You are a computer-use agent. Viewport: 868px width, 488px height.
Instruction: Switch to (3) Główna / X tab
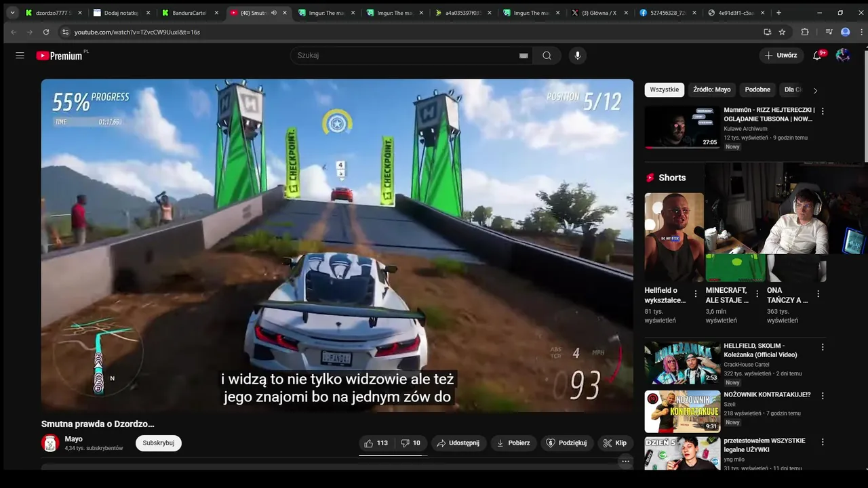[x=598, y=13]
